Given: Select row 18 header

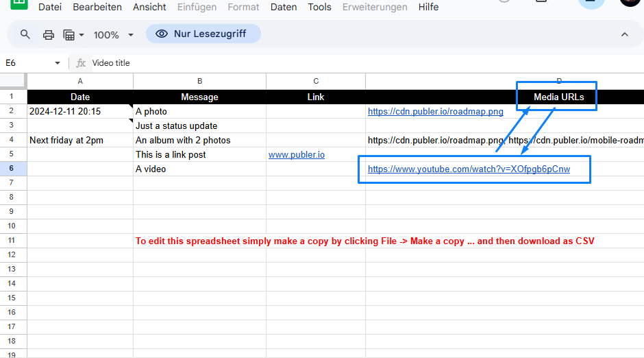Looking at the screenshot, I should (13, 341).
